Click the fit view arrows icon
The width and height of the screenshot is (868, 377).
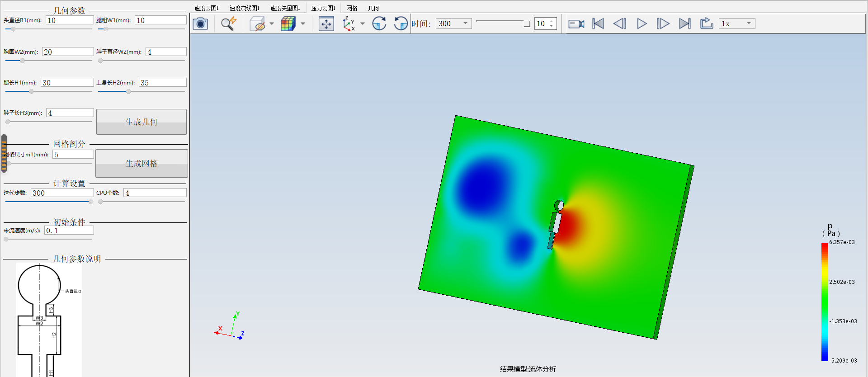[x=326, y=24]
